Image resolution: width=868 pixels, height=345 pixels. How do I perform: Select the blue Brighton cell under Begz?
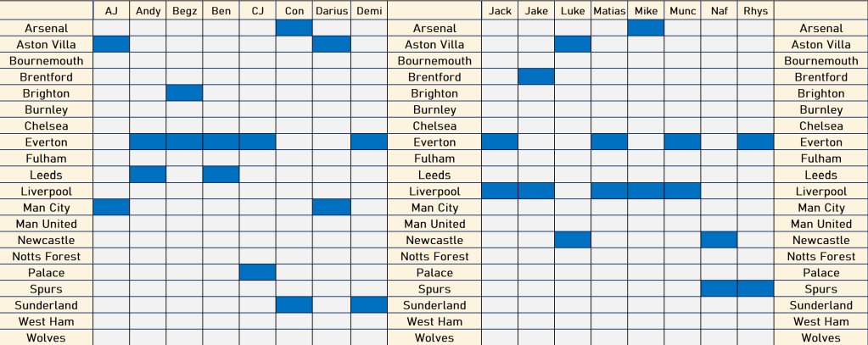[184, 93]
